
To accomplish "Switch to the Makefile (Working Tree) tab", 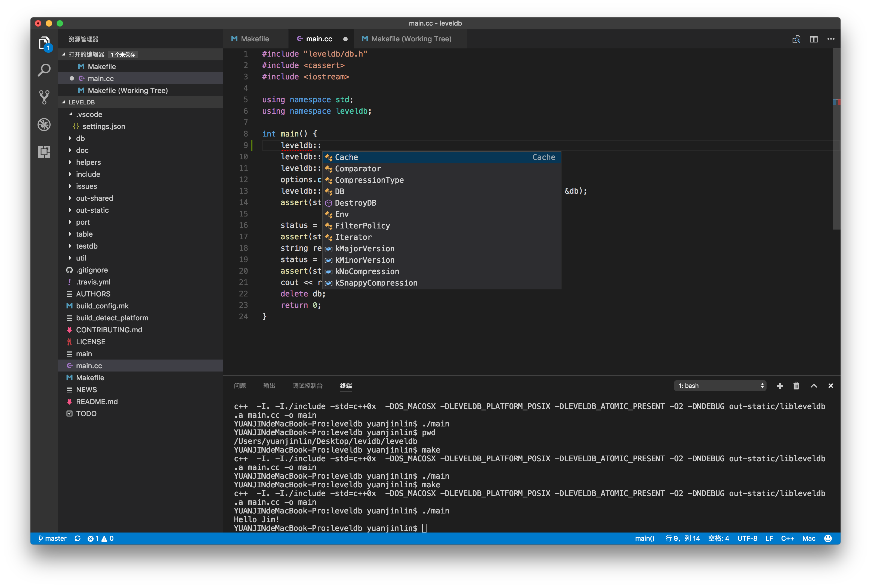I will point(411,39).
